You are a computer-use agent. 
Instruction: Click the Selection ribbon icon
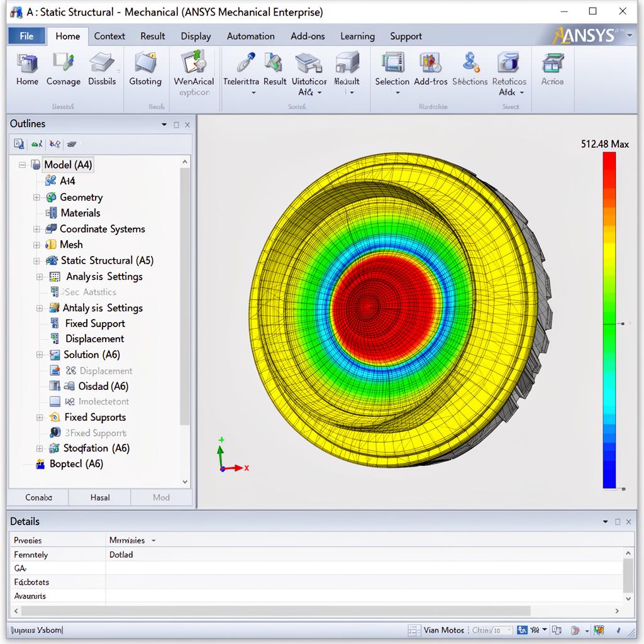[x=392, y=62]
